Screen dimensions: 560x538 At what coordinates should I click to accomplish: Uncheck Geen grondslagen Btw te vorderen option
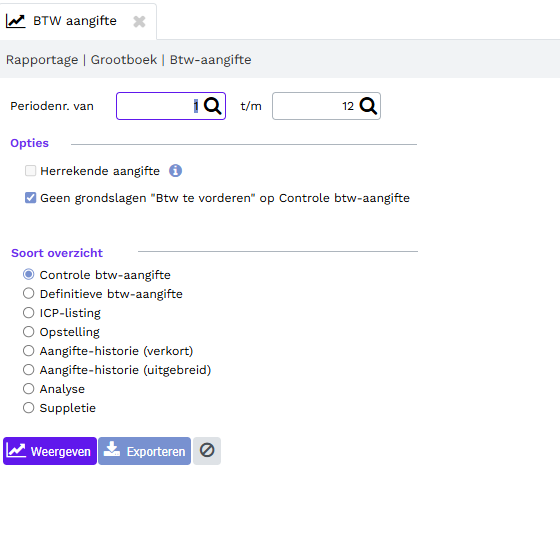[30, 198]
